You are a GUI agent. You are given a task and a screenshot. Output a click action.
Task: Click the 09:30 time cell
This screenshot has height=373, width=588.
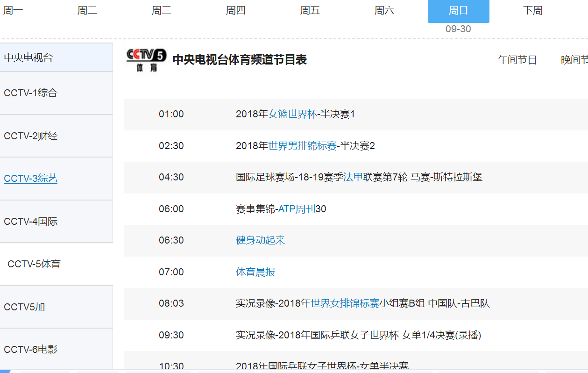point(171,335)
